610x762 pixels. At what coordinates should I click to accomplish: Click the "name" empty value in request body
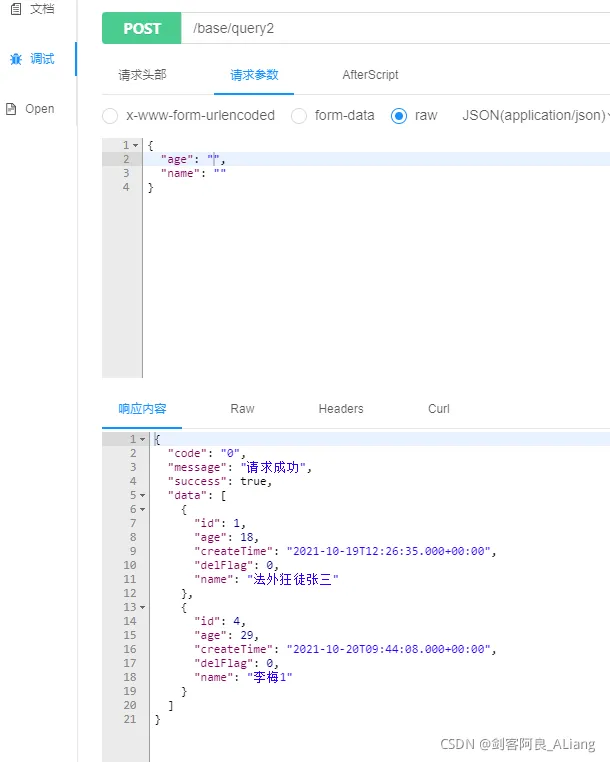pyautogui.click(x=220, y=173)
